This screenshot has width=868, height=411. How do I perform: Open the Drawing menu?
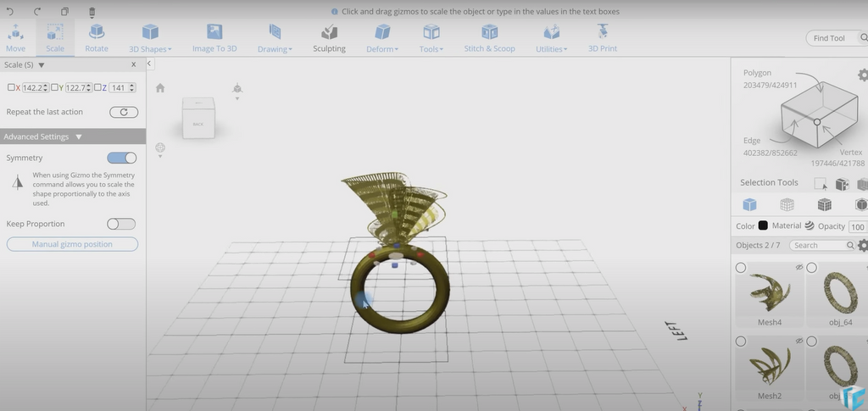pyautogui.click(x=275, y=38)
